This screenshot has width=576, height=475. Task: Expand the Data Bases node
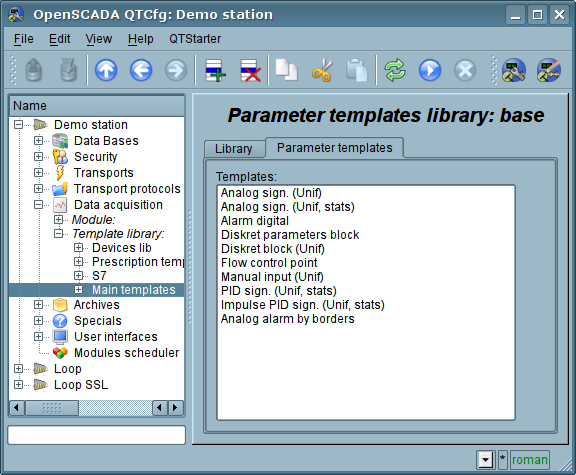(38, 141)
